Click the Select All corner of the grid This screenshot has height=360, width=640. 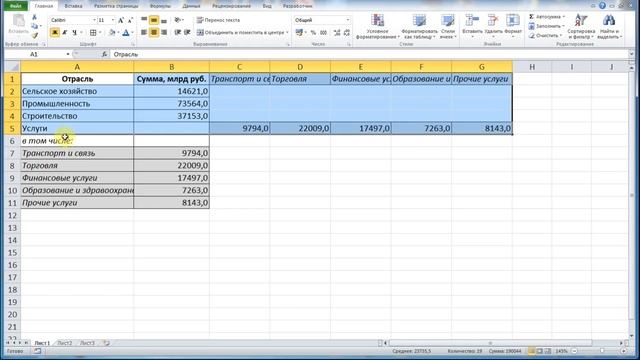pos(12,67)
